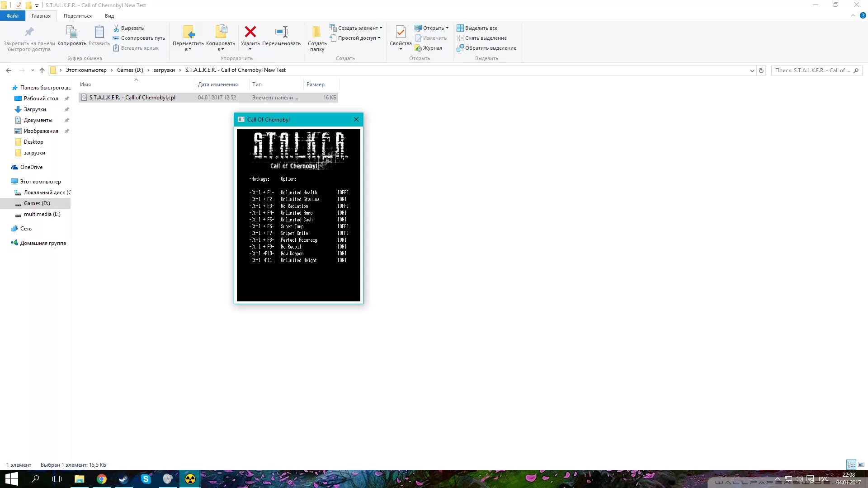Switch to the Вид tab
Image resolution: width=868 pixels, height=488 pixels.
[109, 16]
